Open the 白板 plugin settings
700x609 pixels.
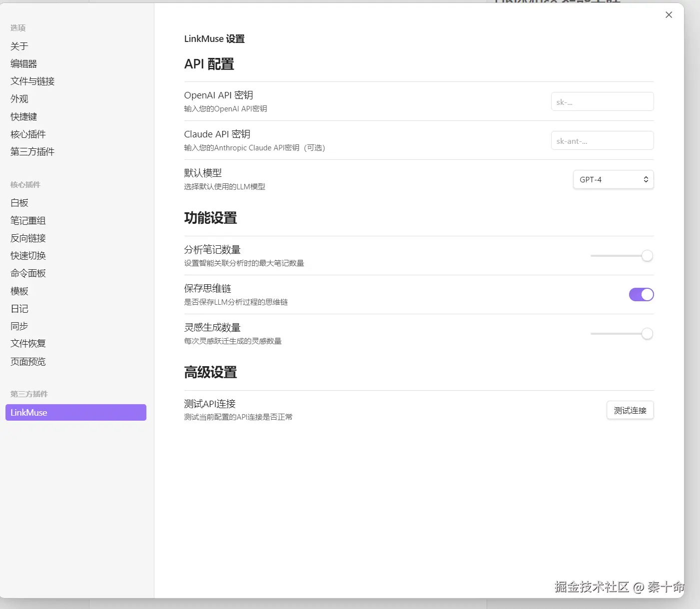(x=19, y=203)
